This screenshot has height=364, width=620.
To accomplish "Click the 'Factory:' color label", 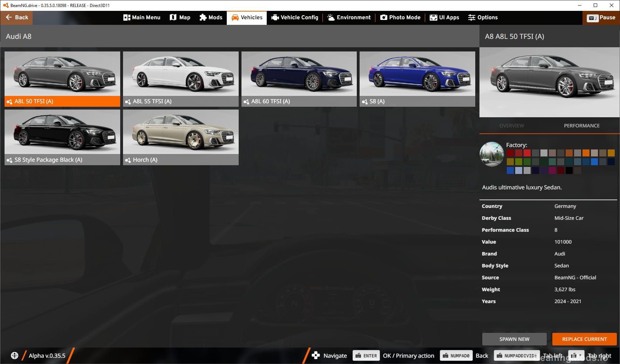I will point(517,145).
